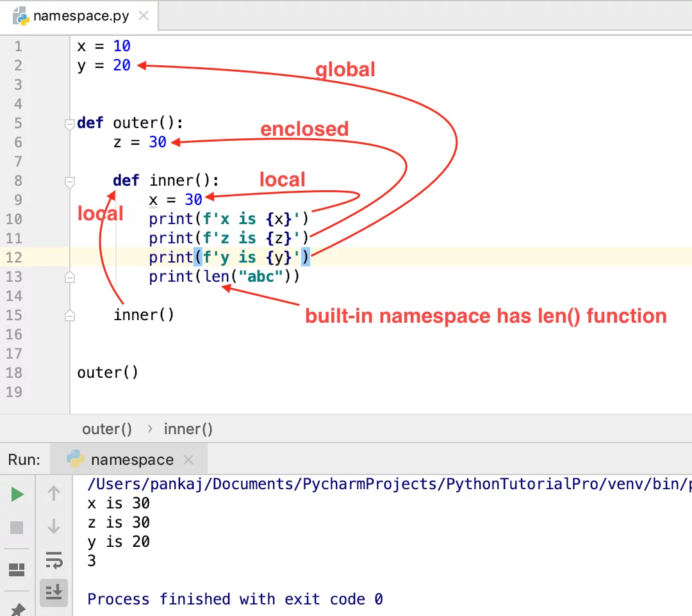Screen dimensions: 692x616
Task: Click 'Process finished with exit code 0'
Action: tap(235, 600)
